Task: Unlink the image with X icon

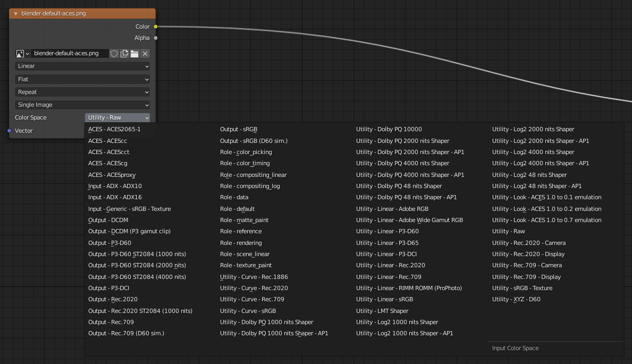Action: pyautogui.click(x=145, y=54)
